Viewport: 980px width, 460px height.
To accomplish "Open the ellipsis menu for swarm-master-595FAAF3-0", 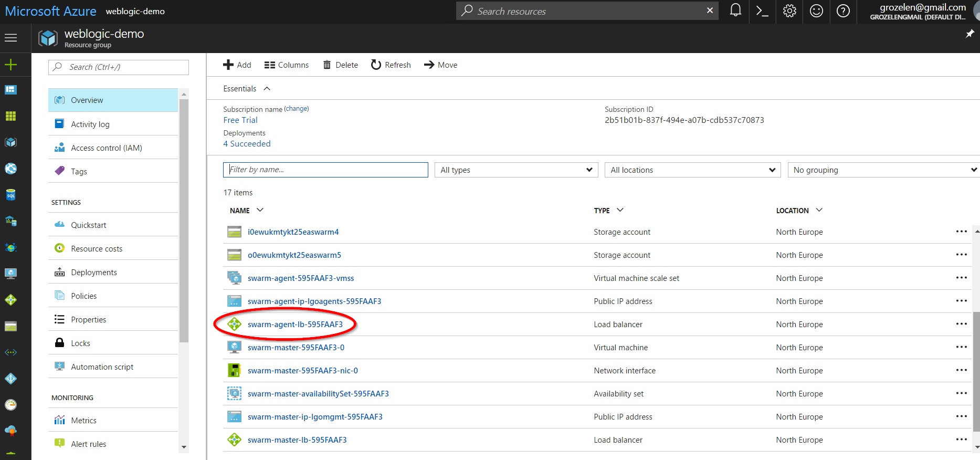I will tap(961, 347).
